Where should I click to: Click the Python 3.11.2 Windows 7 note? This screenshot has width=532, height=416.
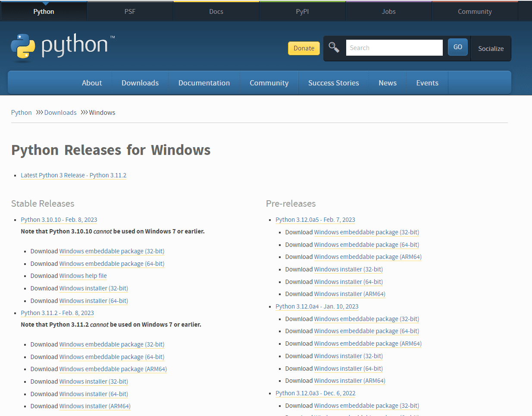click(111, 325)
